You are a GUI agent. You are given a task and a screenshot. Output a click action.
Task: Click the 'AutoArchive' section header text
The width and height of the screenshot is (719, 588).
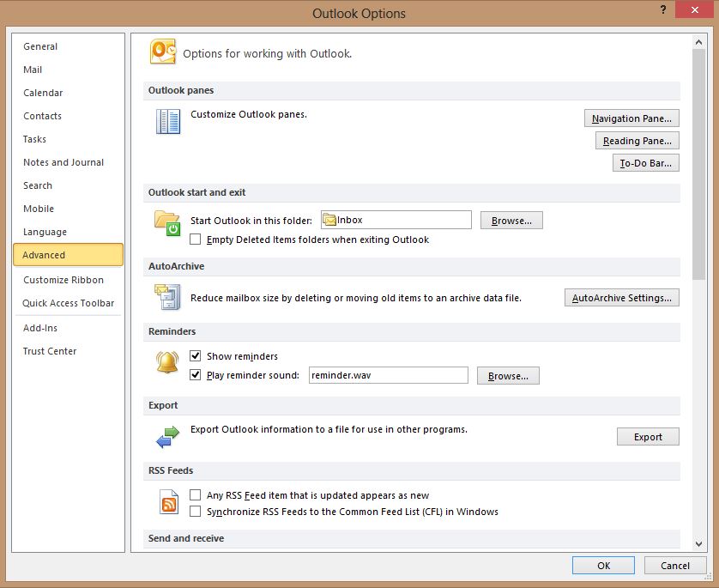click(176, 266)
